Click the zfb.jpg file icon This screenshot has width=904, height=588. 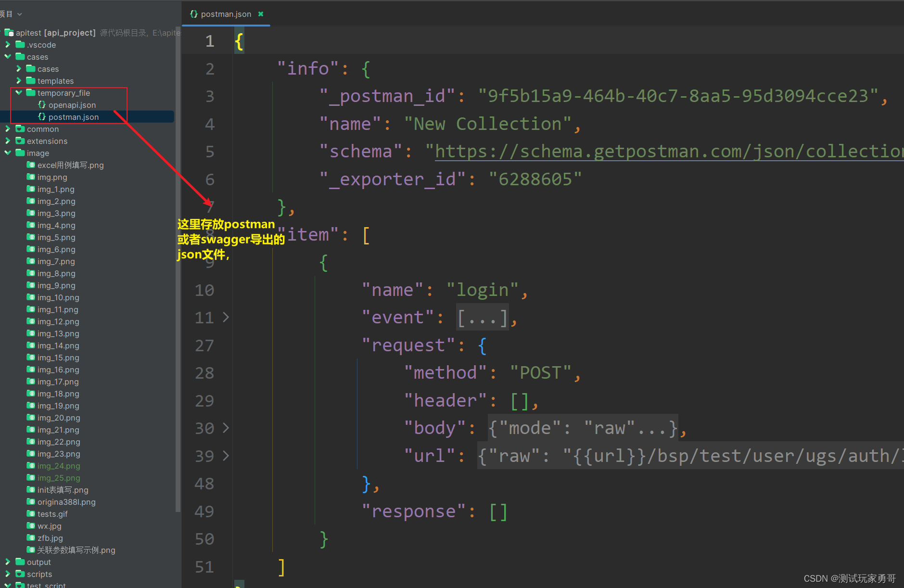point(31,538)
